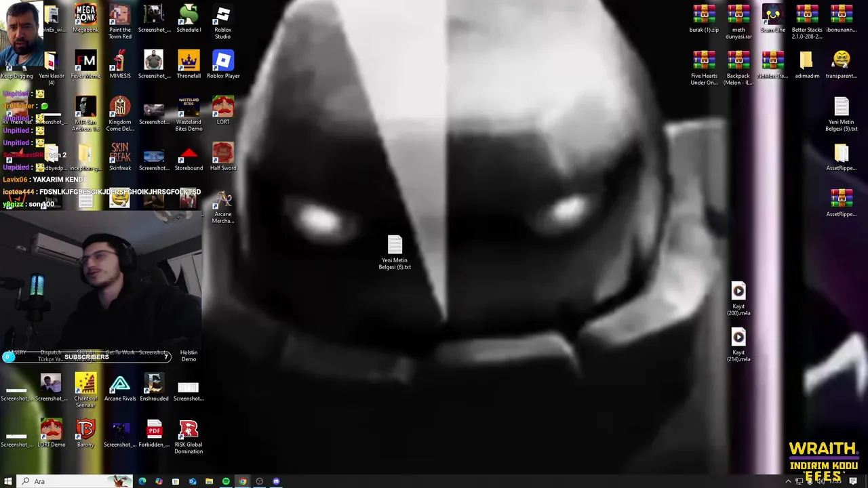The image size is (868, 488).
Task: Launch Storebound desktop shortcut
Action: [x=189, y=157]
